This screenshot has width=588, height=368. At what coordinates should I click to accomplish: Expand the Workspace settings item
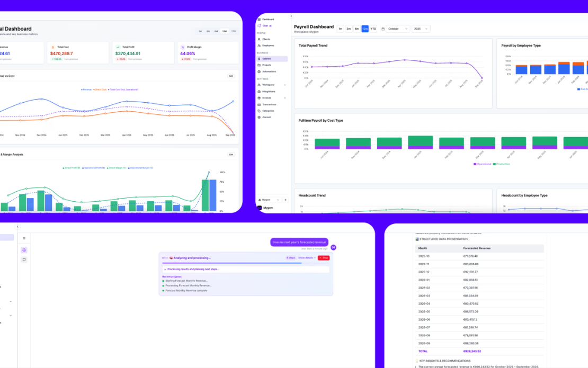coord(268,85)
